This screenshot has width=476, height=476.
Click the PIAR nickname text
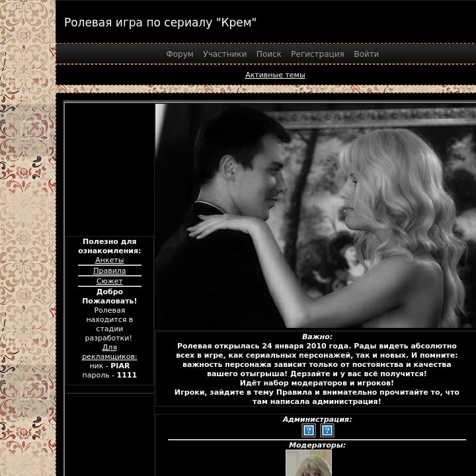pos(120,366)
